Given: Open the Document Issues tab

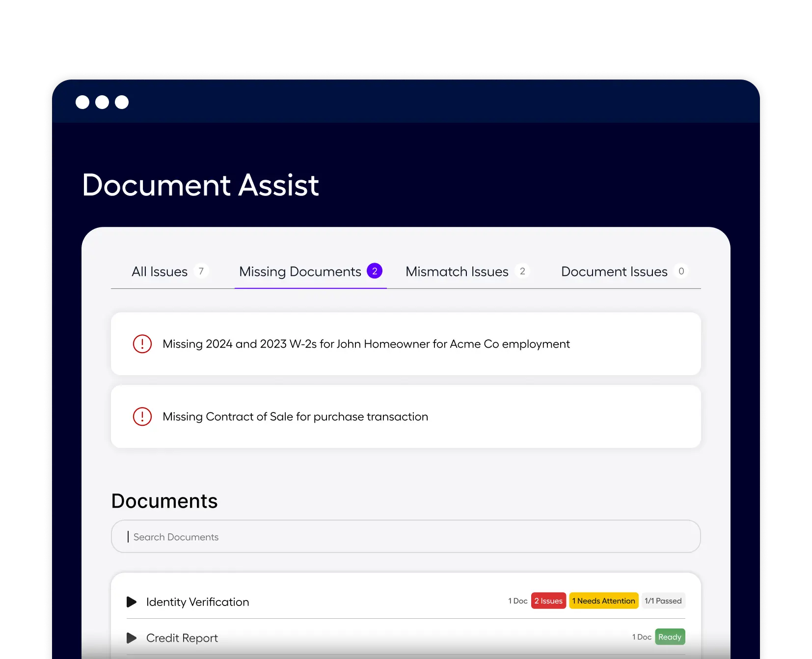Looking at the screenshot, I should point(624,272).
